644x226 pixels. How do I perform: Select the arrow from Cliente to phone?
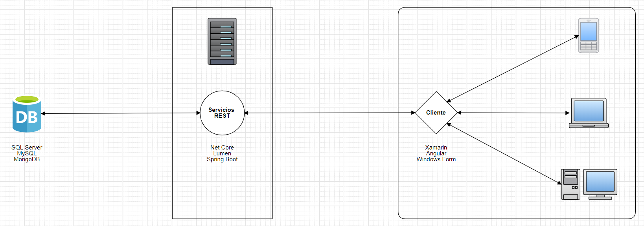(513, 69)
